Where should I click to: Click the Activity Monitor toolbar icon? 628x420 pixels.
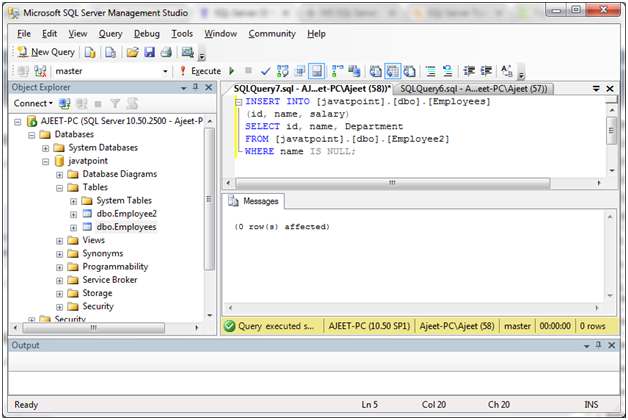tap(187, 52)
